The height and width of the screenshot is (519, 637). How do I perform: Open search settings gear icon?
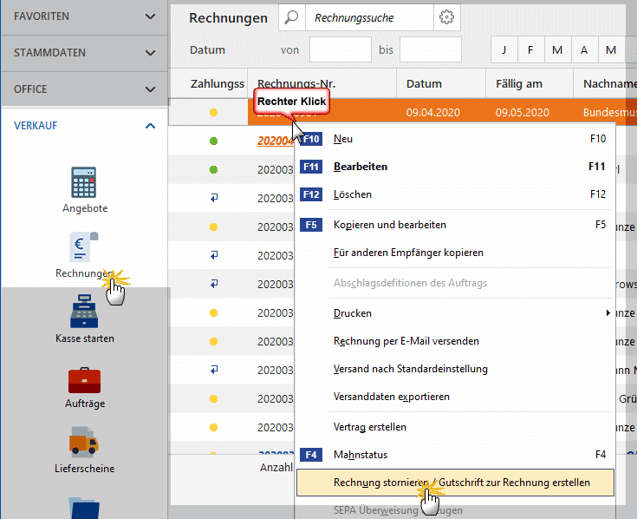(447, 18)
